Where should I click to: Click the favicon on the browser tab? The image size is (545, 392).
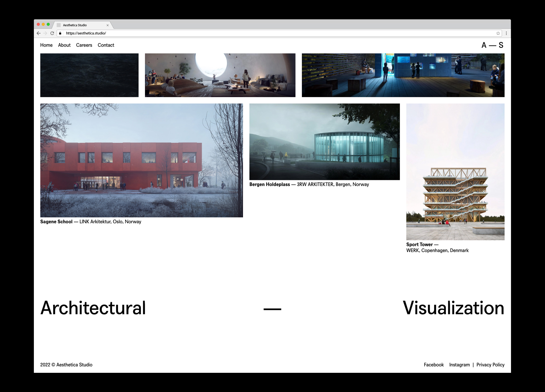coord(58,25)
